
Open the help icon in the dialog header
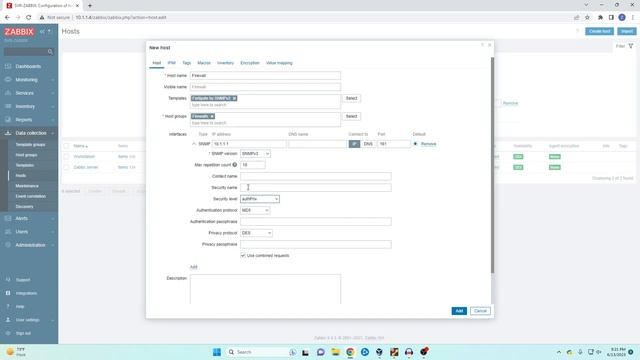[x=482, y=45]
